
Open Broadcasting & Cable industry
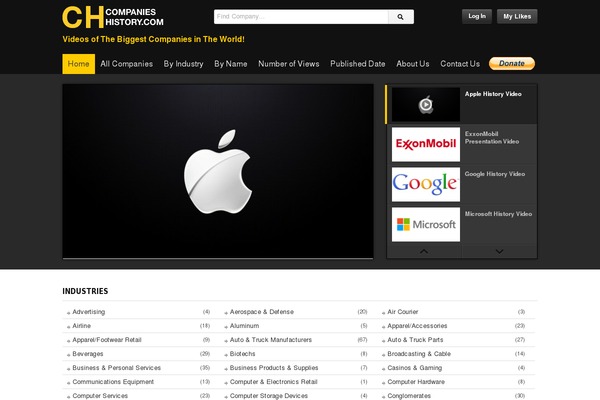pos(419,354)
